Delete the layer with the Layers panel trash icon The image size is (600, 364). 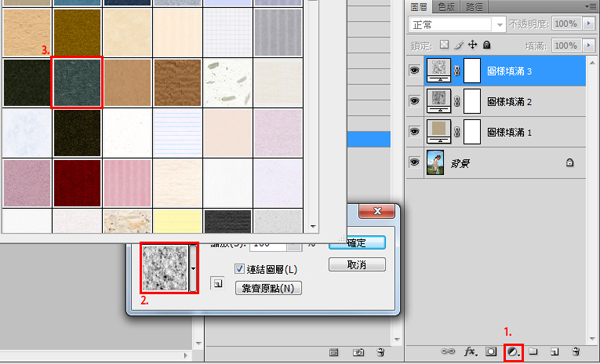point(576,351)
